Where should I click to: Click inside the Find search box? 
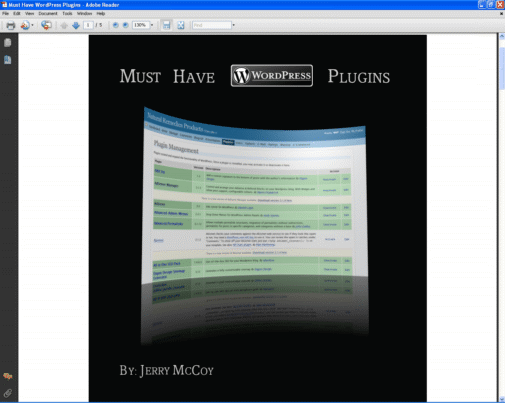click(212, 25)
